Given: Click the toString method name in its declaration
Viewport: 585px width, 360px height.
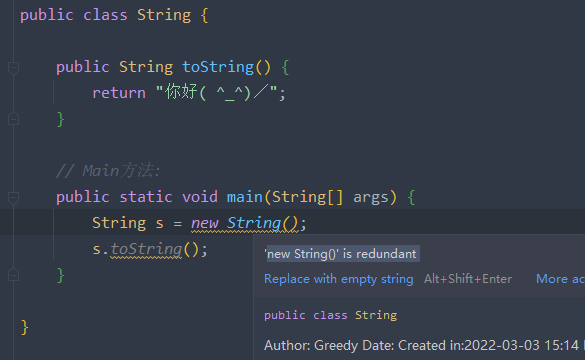Looking at the screenshot, I should 218,67.
